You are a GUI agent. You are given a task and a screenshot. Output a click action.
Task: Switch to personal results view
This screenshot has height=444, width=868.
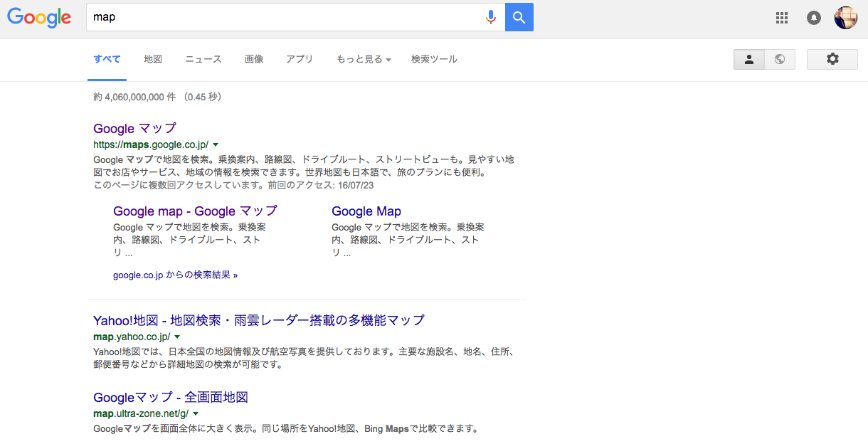pyautogui.click(x=749, y=59)
